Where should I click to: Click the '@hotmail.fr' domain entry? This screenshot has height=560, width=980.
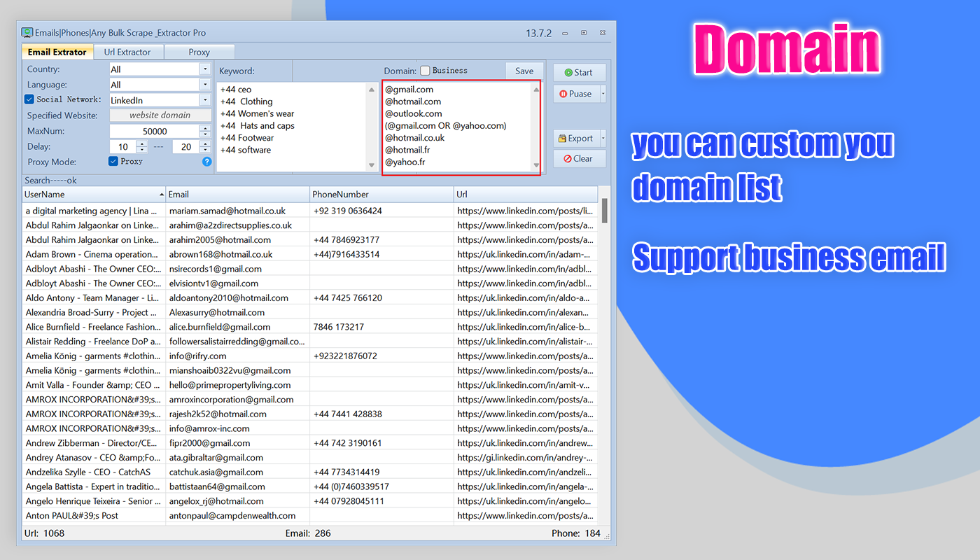pyautogui.click(x=407, y=150)
